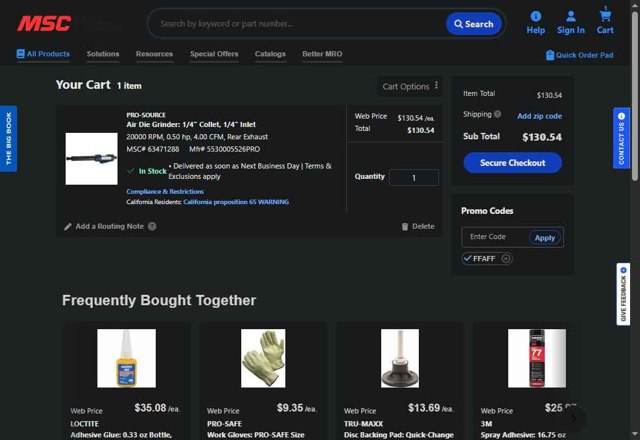Click the In Stock status text

[152, 171]
